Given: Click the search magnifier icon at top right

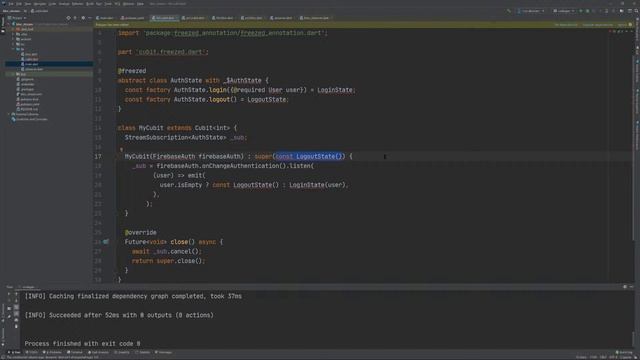Looking at the screenshot, I should (636, 11).
